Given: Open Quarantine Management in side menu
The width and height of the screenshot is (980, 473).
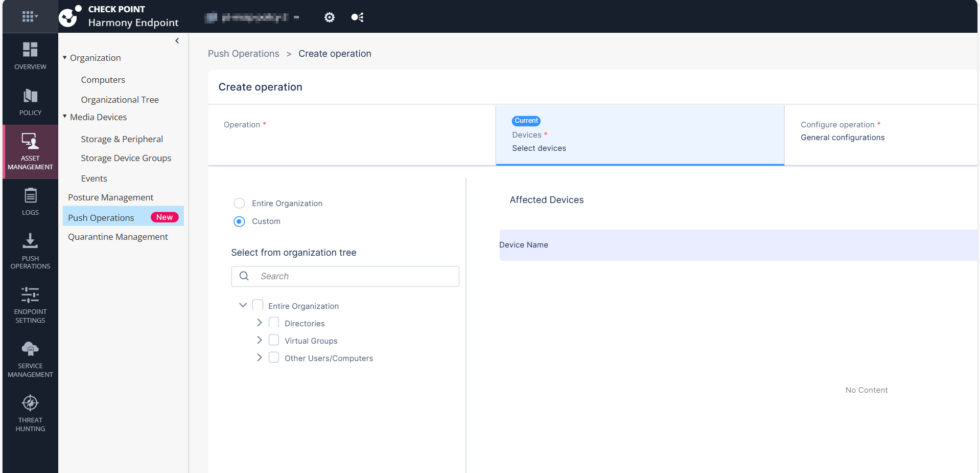Looking at the screenshot, I should click(118, 237).
